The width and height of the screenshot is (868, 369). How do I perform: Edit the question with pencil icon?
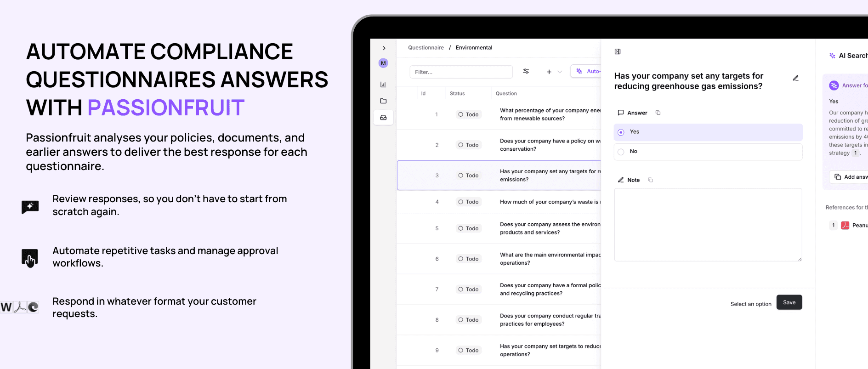pos(795,79)
